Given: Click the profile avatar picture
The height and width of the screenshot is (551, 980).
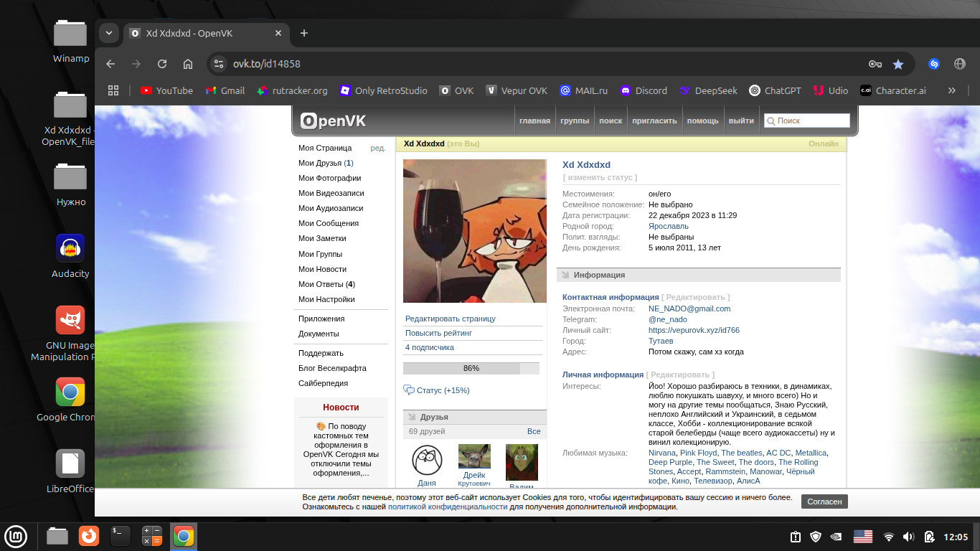Looking at the screenshot, I should click(474, 231).
